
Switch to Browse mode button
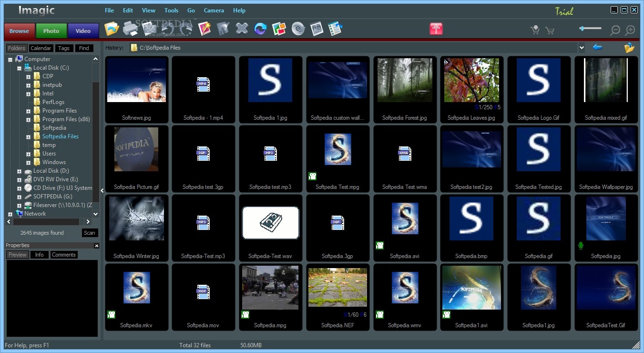tap(19, 31)
